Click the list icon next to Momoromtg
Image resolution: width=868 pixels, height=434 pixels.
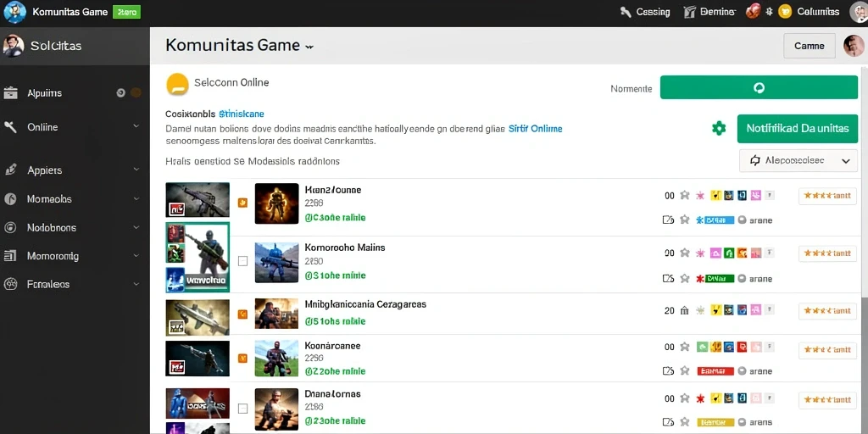(x=10, y=256)
